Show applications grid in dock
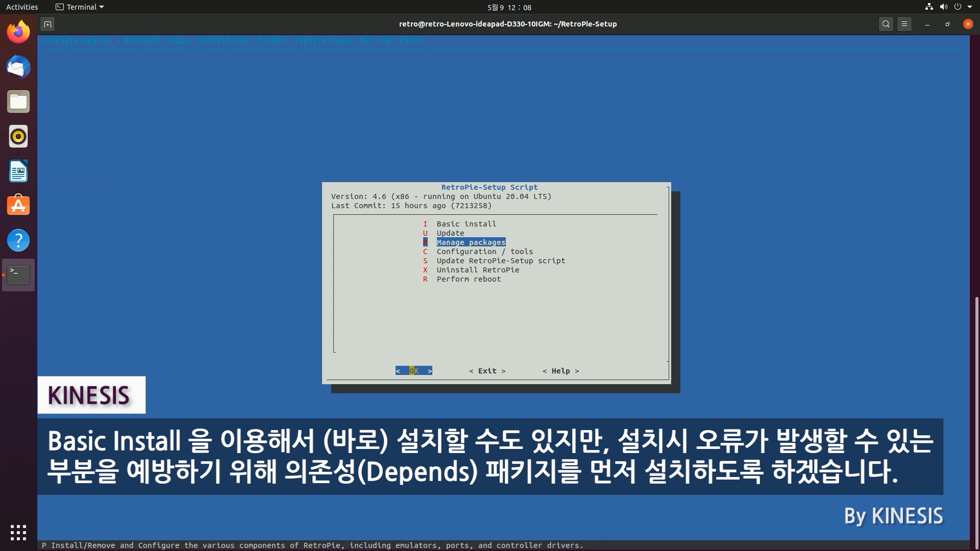Screen dimensions: 980x551 [18, 532]
